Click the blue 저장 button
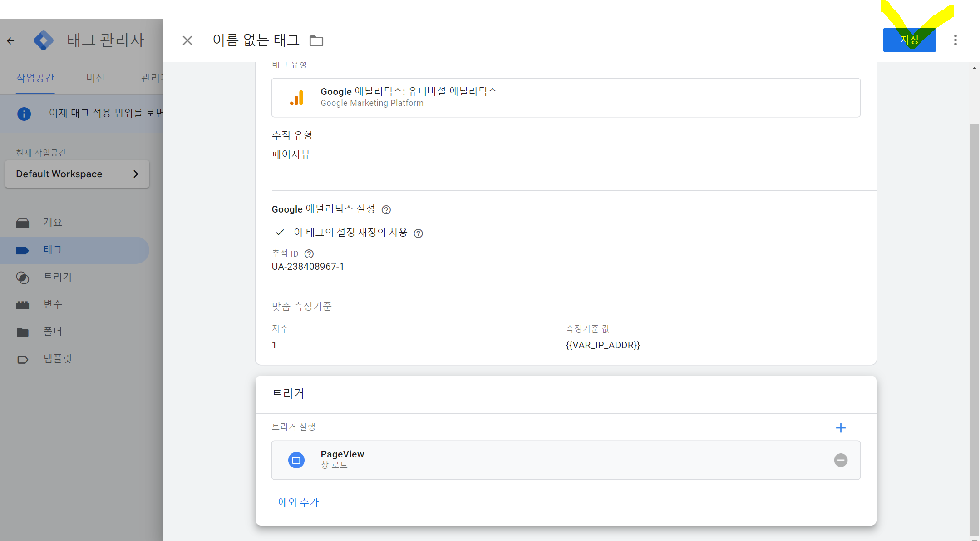This screenshot has height=541, width=980. (909, 40)
